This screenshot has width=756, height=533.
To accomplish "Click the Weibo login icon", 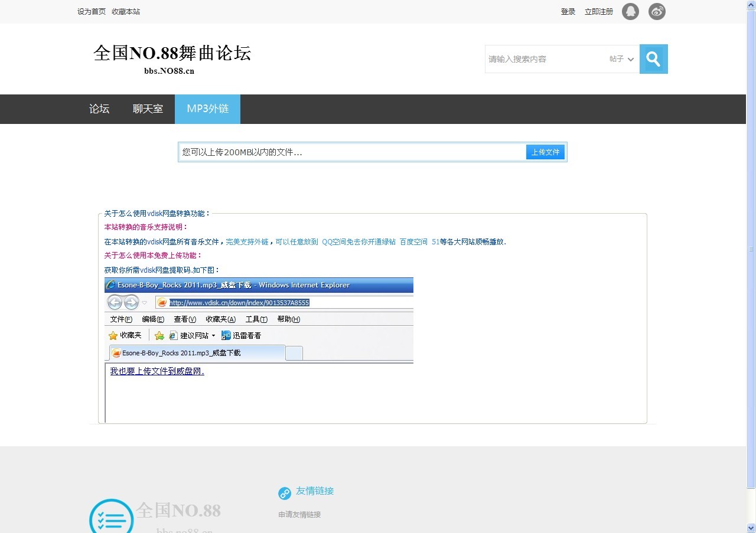I will tap(657, 11).
